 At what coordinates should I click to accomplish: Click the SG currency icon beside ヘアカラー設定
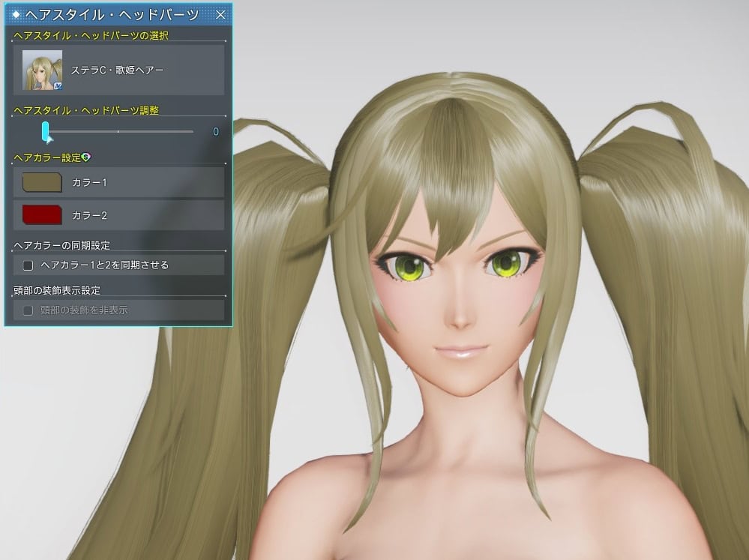(85, 157)
